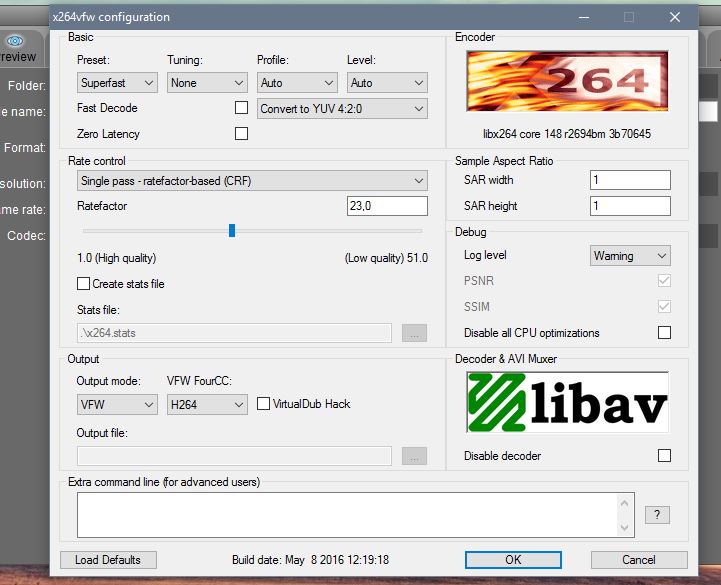The height and width of the screenshot is (585, 721).
Task: Browse for output file with ellipsis button
Action: (414, 456)
